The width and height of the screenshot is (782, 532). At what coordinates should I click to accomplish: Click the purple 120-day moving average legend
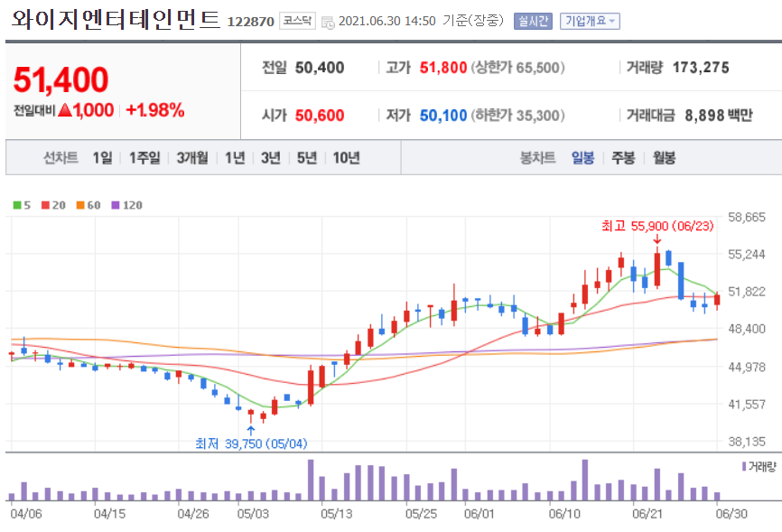point(126,205)
